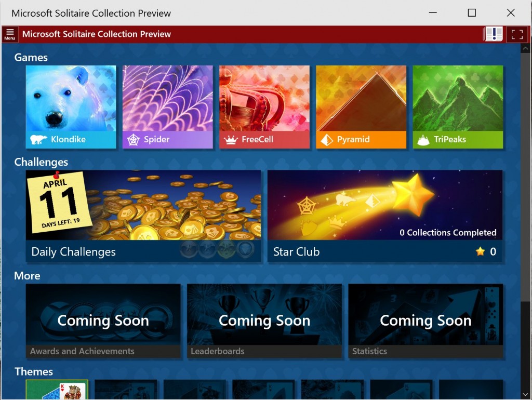Screen dimensions: 532x400
Task: Minimize the Solitaire window
Action: click(x=433, y=13)
